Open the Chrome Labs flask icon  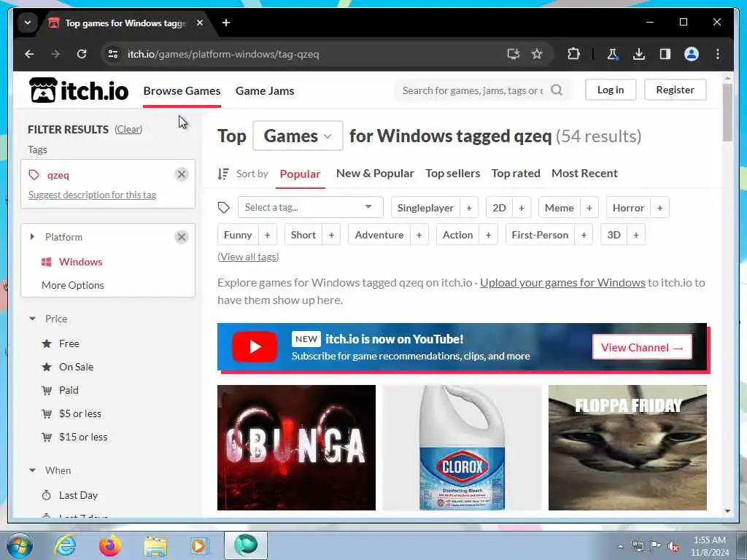point(612,54)
